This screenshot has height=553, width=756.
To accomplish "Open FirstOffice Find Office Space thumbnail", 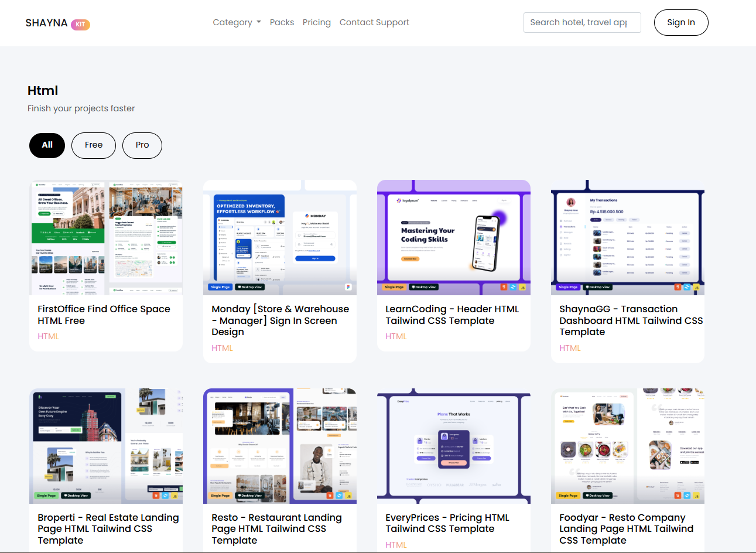I will pyautogui.click(x=106, y=237).
